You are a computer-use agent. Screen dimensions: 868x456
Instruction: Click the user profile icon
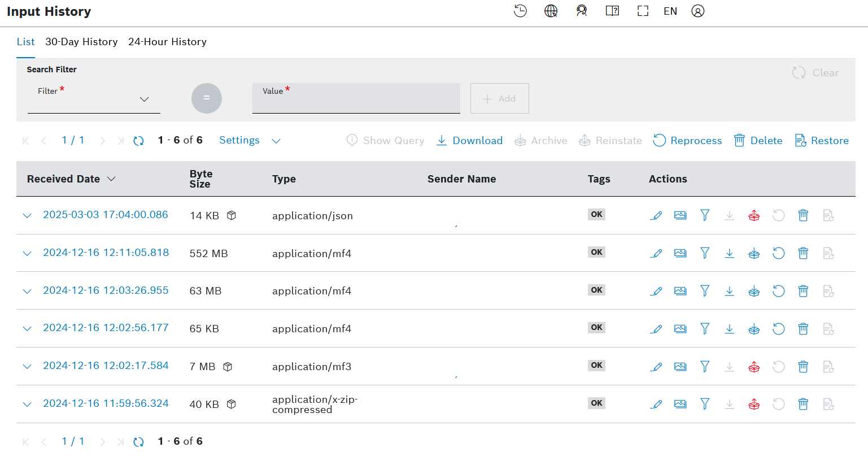coord(698,11)
